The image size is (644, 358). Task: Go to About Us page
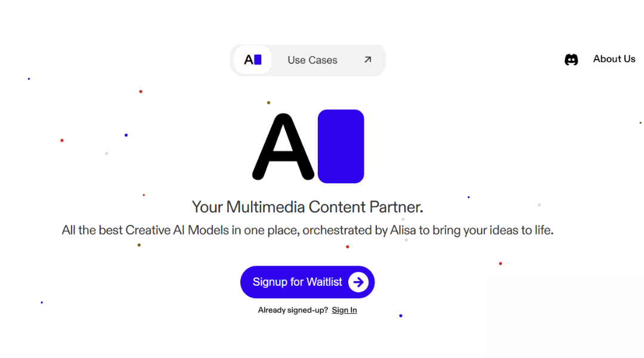614,59
